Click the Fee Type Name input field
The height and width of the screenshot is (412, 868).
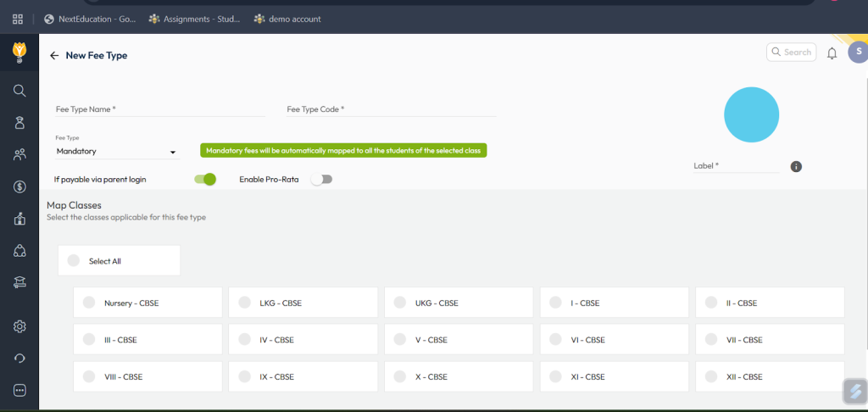tap(159, 109)
